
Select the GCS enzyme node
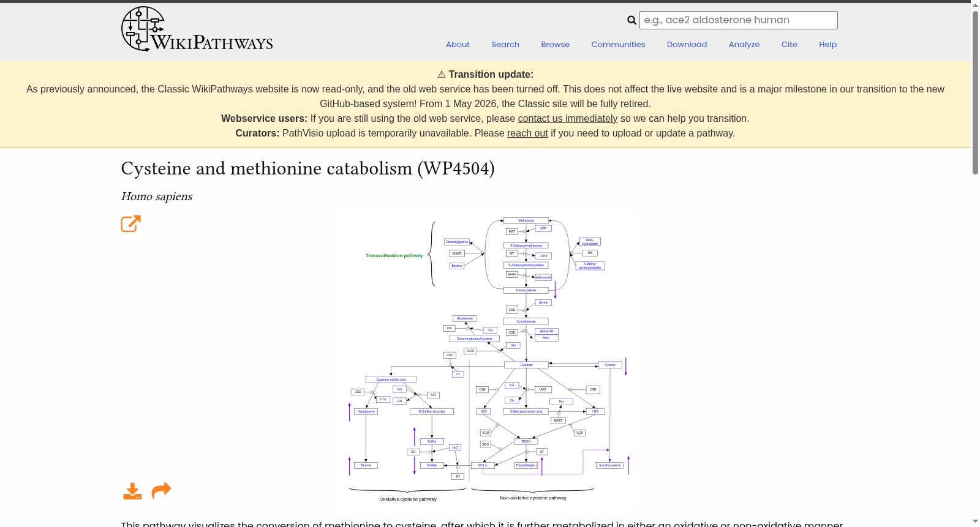click(x=470, y=351)
